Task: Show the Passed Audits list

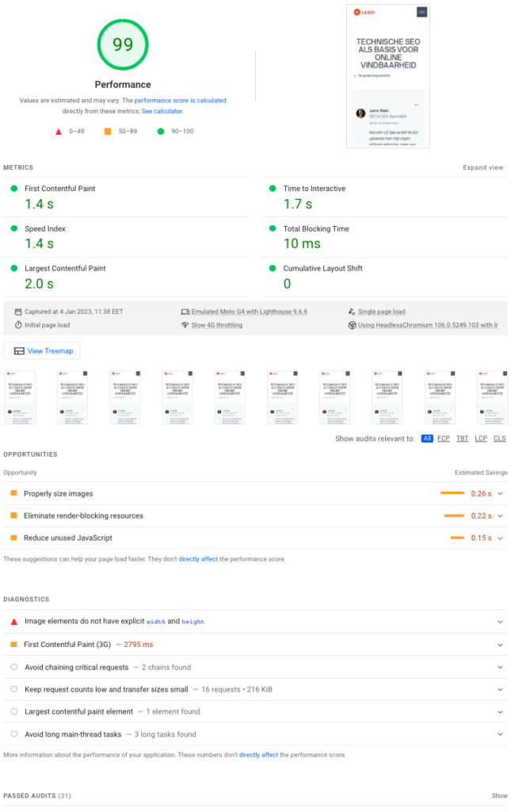Action: [499, 795]
